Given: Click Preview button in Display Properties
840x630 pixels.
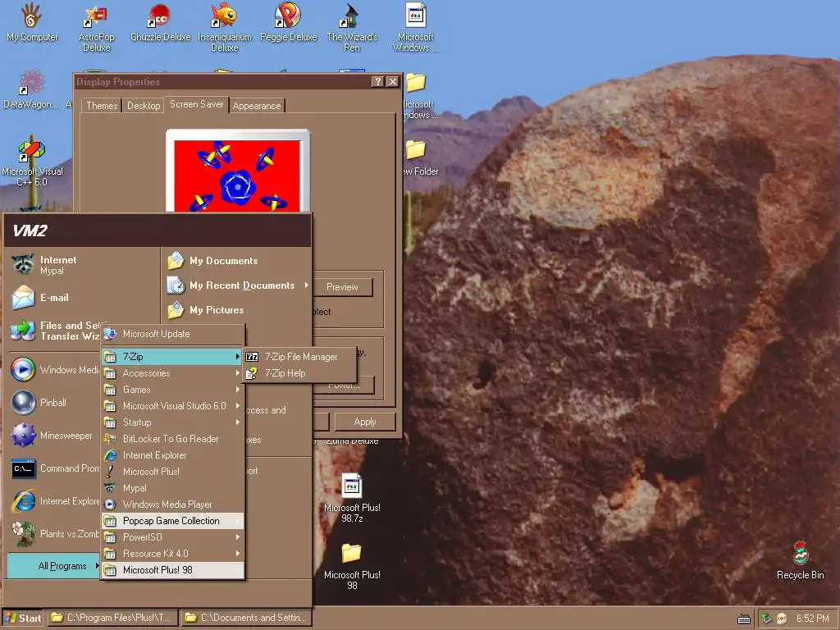Looking at the screenshot, I should point(342,287).
